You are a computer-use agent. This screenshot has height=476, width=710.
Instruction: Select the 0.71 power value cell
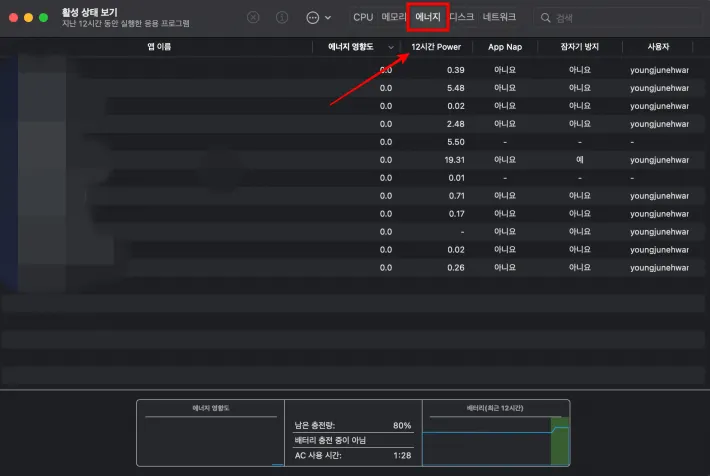(x=456, y=196)
